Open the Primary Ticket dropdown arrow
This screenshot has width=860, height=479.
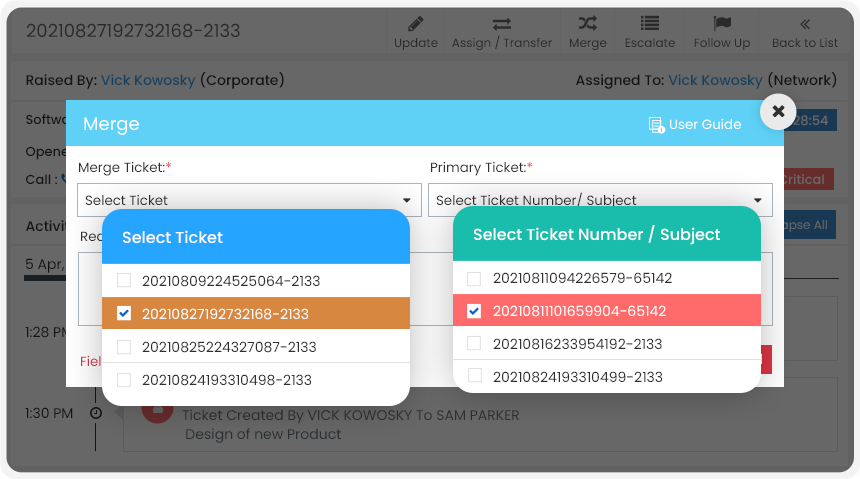pos(757,200)
